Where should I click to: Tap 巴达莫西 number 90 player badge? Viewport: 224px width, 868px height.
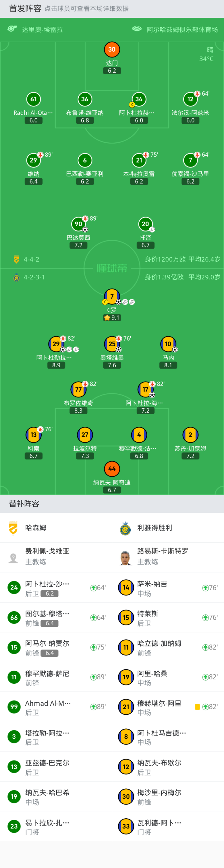78,224
